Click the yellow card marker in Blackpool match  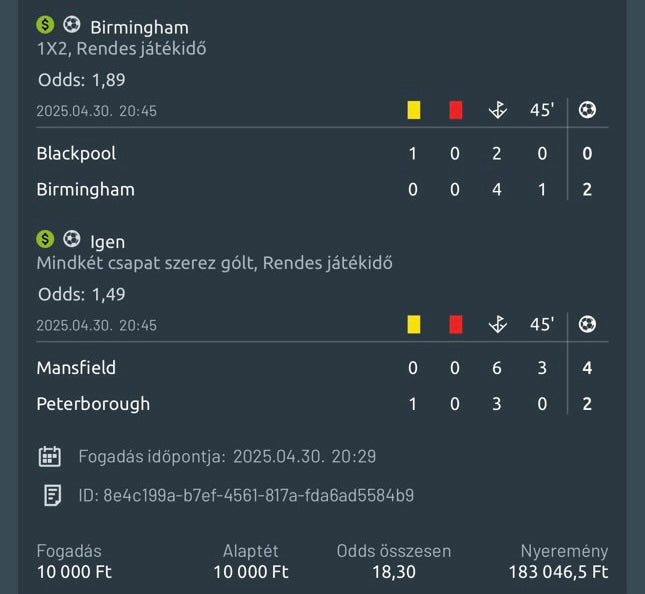tap(413, 110)
